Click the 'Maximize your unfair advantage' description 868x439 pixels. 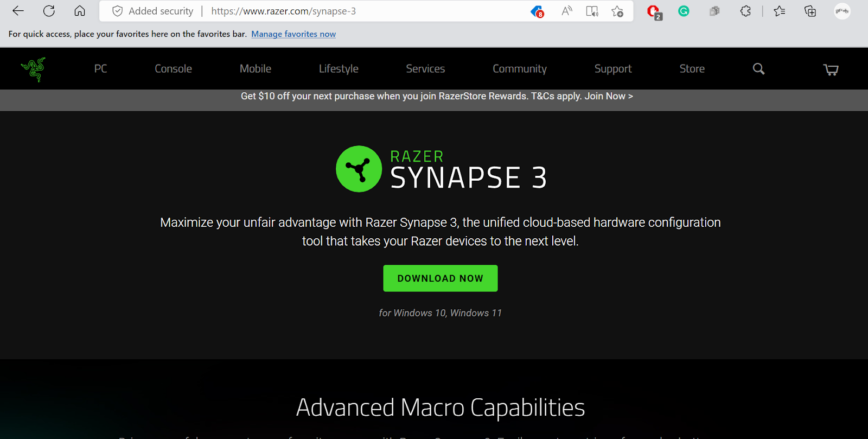click(441, 232)
